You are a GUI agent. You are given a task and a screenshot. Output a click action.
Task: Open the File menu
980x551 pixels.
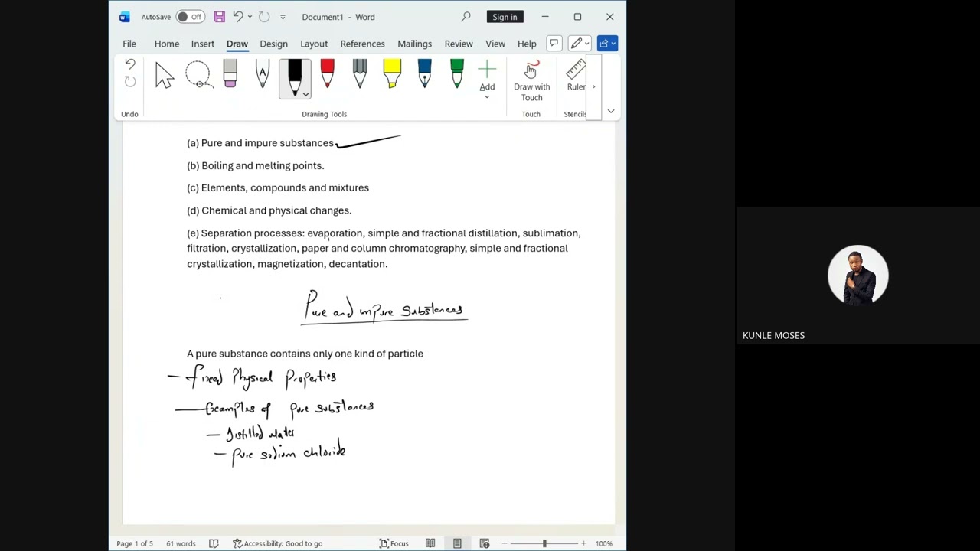click(129, 44)
